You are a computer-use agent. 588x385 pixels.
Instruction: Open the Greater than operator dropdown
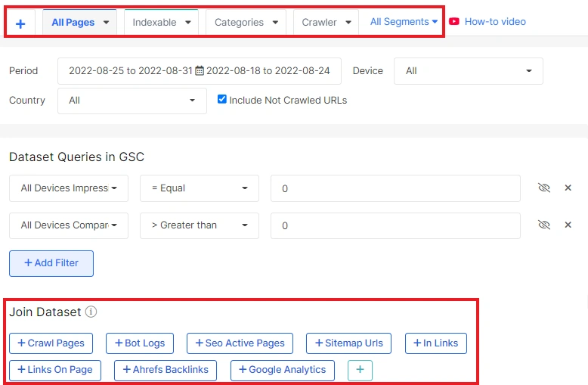pyautogui.click(x=200, y=225)
